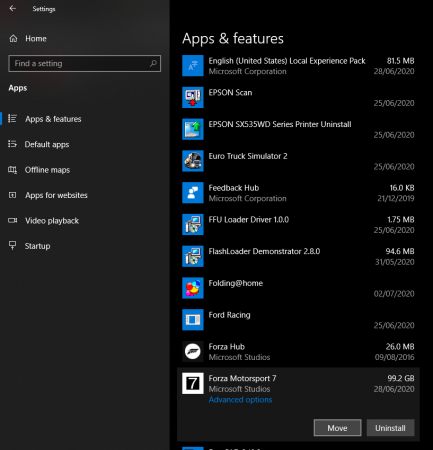433x450 pixels.
Task: Click the English Local Experience Pack icon
Action: coord(193,66)
